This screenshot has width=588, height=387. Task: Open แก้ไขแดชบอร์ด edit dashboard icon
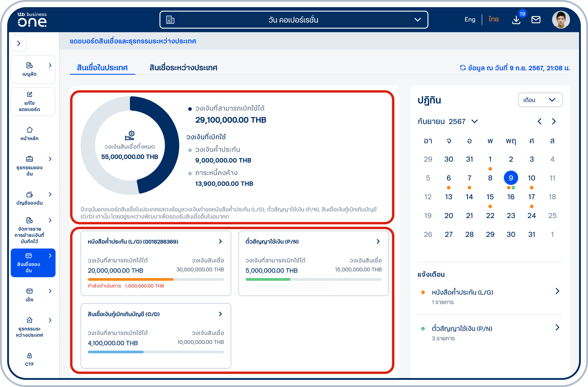click(29, 94)
